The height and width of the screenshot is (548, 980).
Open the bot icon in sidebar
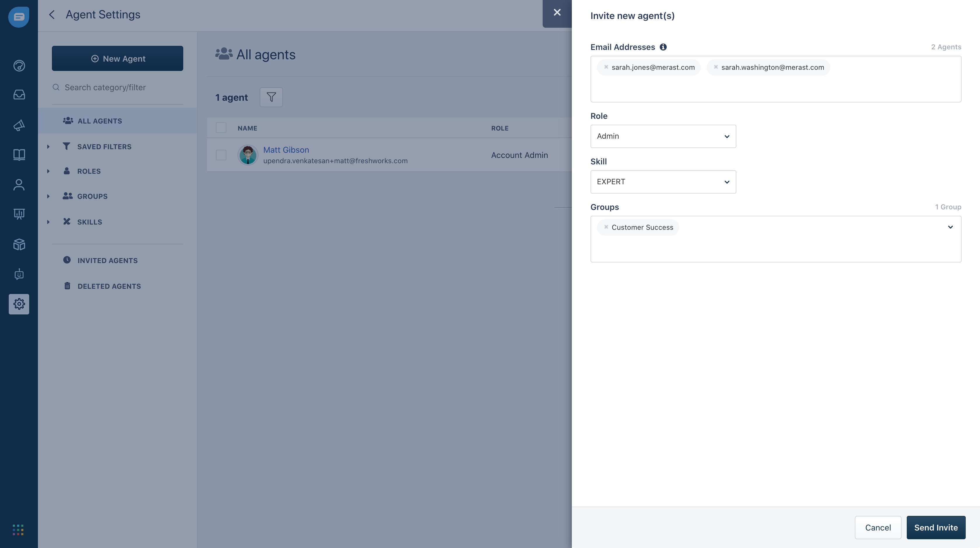19,274
